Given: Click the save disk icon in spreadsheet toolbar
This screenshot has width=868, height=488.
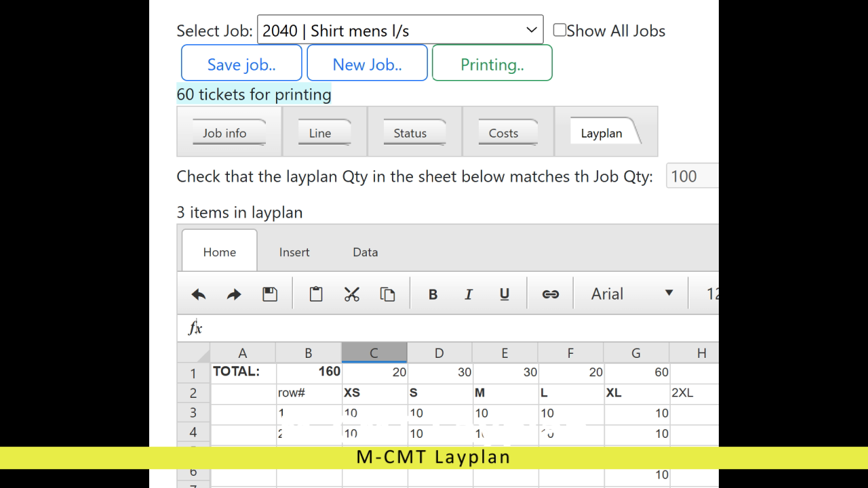Looking at the screenshot, I should point(270,294).
